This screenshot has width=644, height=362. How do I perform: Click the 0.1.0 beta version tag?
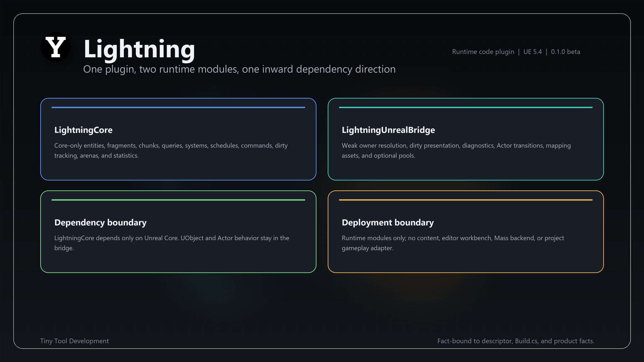(x=565, y=52)
